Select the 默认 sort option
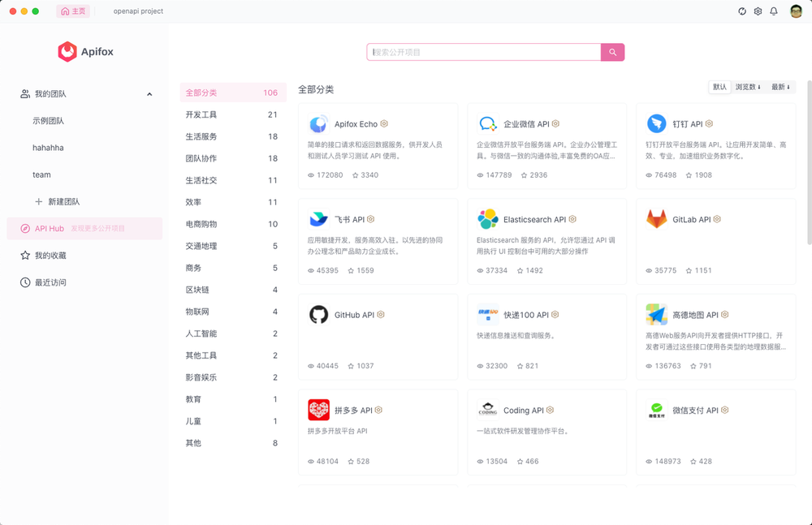812x525 pixels. (x=719, y=87)
